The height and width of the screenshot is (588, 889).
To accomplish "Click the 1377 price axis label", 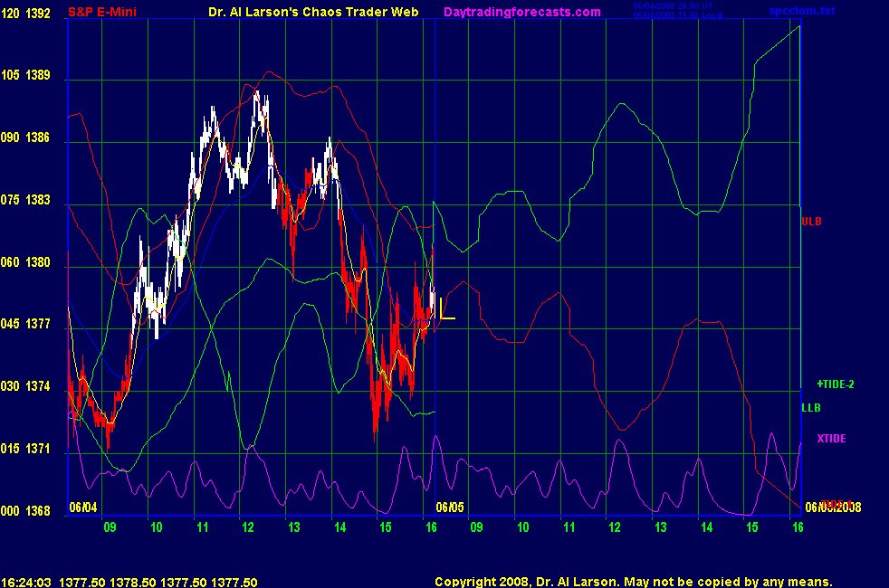I will point(38,324).
